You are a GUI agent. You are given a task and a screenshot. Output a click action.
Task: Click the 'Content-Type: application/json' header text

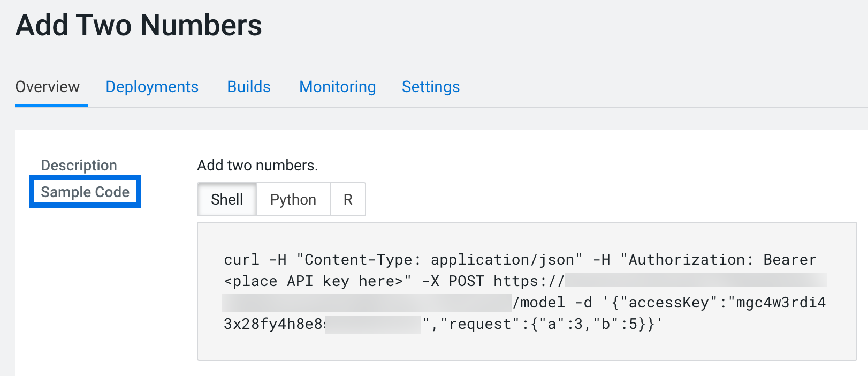pyautogui.click(x=439, y=260)
